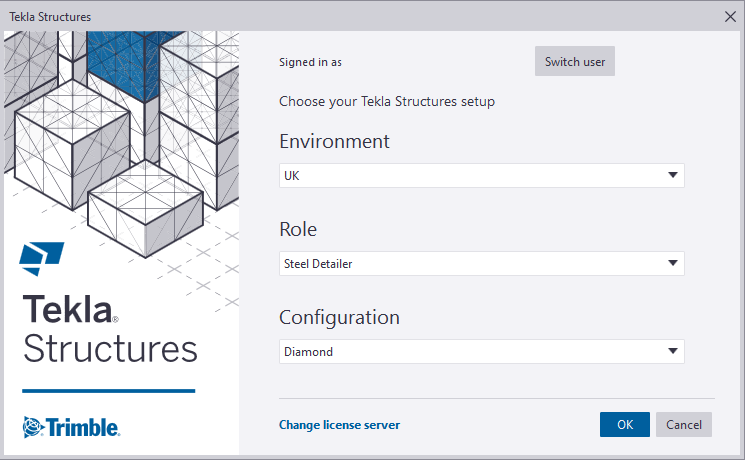Click the Trimble globe logo
The image size is (745, 460).
[33, 427]
